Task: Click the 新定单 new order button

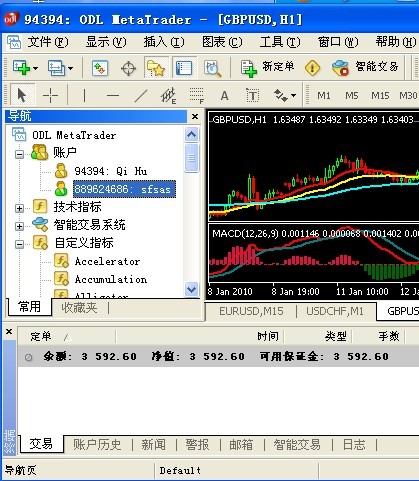Action: tap(267, 68)
